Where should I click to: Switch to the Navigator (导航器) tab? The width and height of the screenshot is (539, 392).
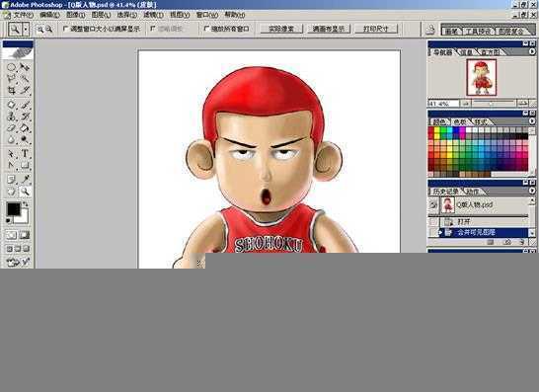click(x=442, y=52)
